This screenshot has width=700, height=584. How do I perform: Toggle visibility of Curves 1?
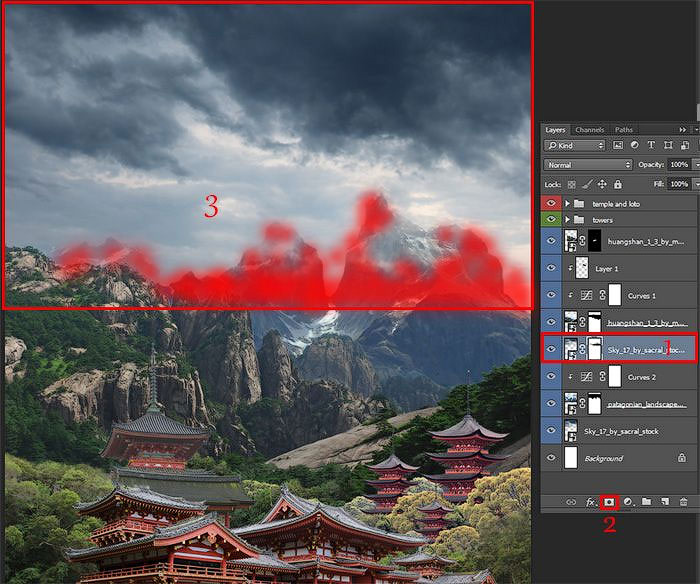click(551, 295)
